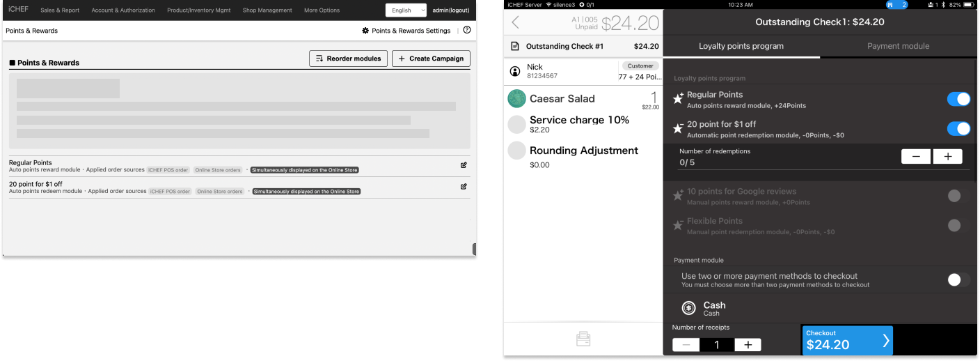
Task: Open the More Options menu
Action: pyautogui.click(x=322, y=10)
